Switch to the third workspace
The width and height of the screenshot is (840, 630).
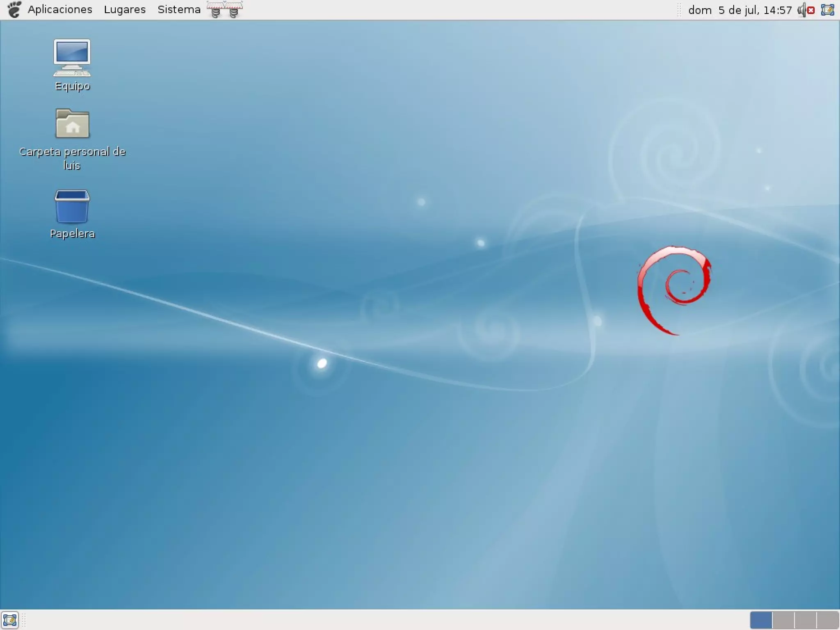click(805, 620)
